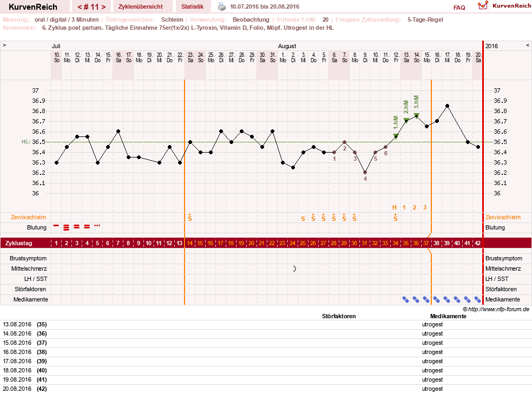Click the 15. Mo August date header
Viewport: 532px width, 413px height.
(427, 57)
